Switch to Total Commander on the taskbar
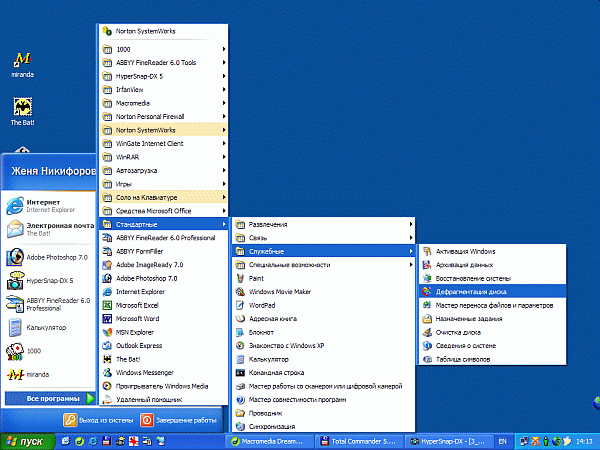Viewport: 600px width, 450px height. tap(357, 441)
